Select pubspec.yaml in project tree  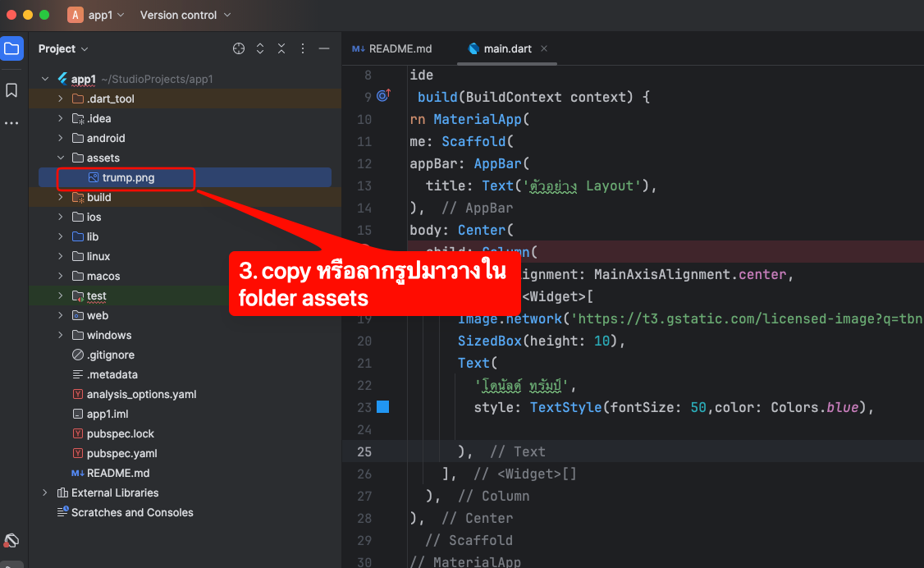[x=121, y=454]
